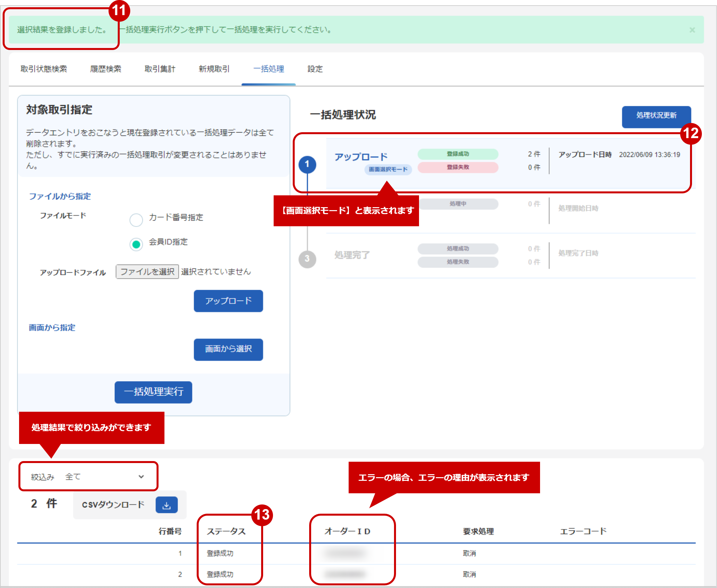Switch to the 取引状態検索 tab
The width and height of the screenshot is (717, 588).
click(x=44, y=69)
